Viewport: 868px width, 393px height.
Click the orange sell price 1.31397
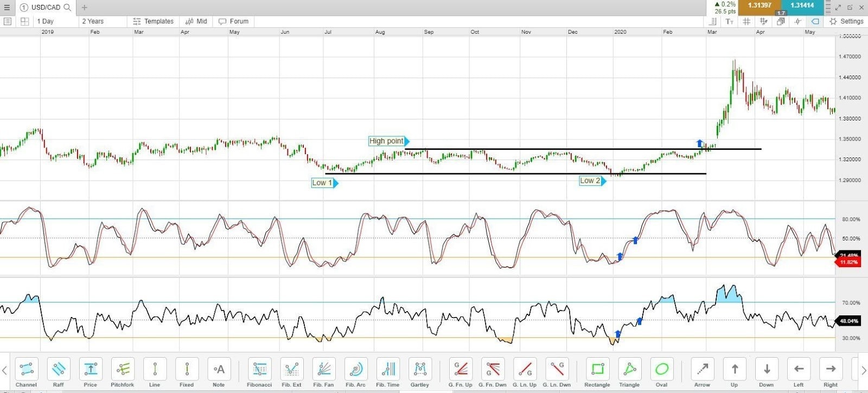tap(759, 5)
